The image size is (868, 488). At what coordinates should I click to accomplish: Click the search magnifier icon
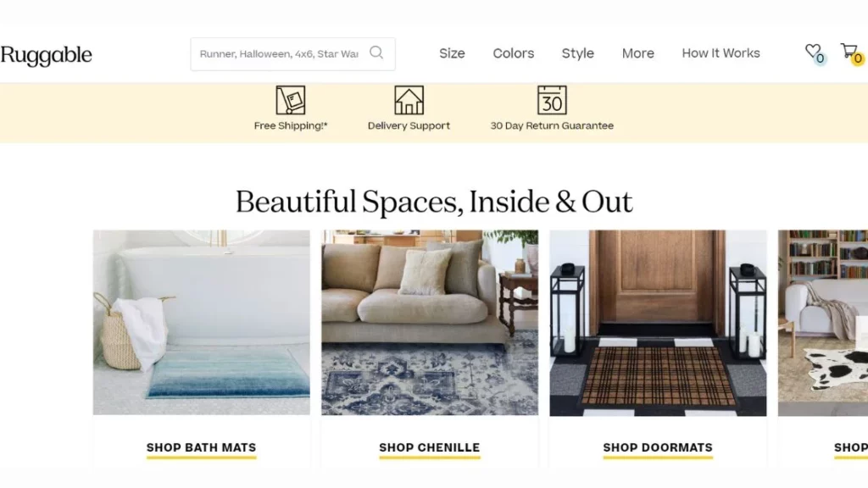[376, 53]
